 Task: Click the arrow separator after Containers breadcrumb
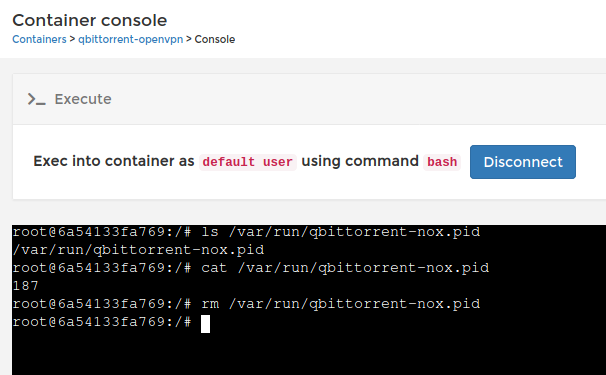(x=72, y=39)
